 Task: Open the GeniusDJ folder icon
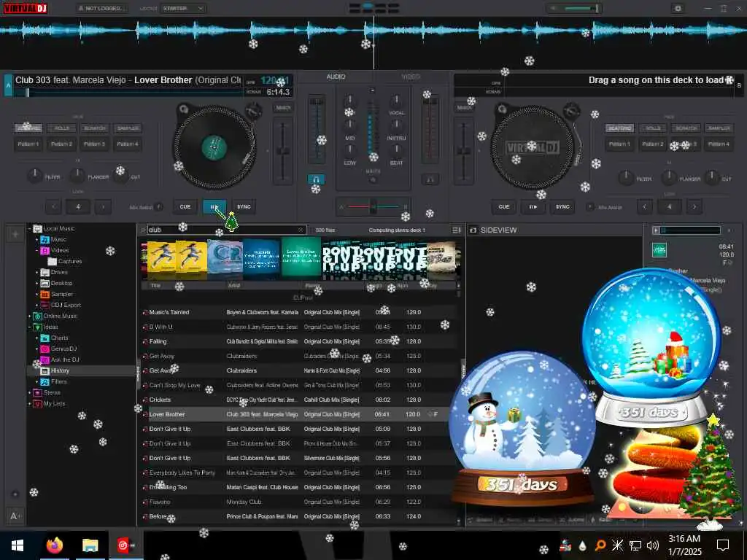(44, 349)
